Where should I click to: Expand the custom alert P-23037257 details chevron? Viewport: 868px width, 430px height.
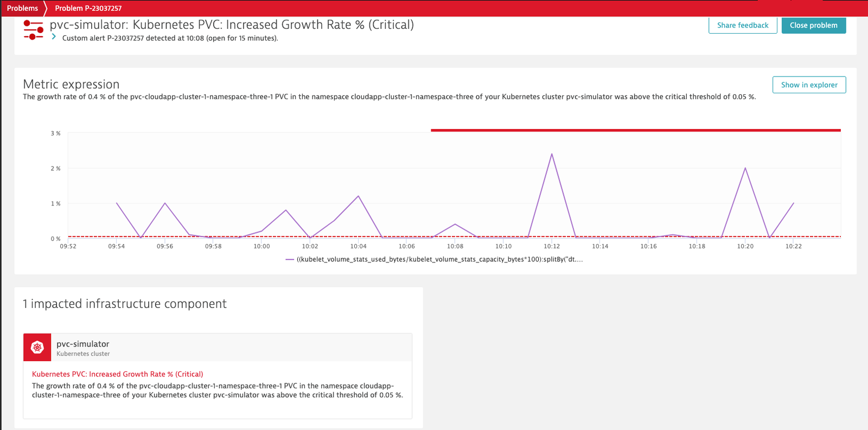pos(54,36)
